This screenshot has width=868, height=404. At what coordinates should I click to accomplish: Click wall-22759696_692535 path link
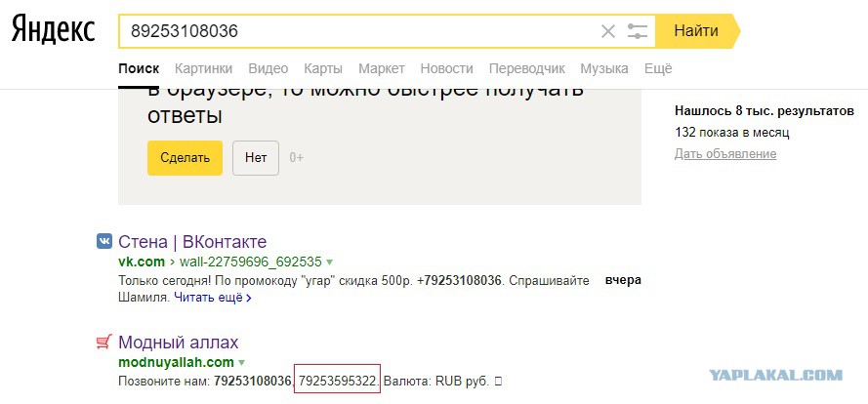pos(250,262)
